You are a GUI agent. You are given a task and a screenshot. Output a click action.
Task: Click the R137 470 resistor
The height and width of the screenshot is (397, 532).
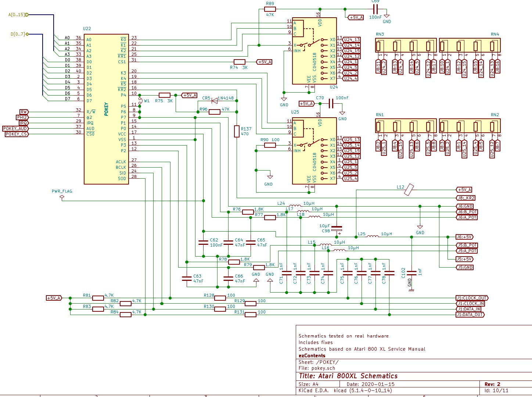[237, 131]
